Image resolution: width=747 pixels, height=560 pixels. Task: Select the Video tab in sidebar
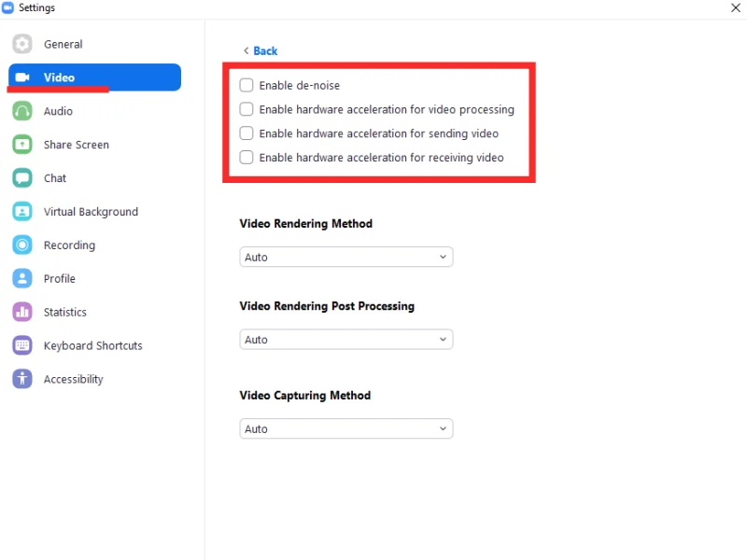tap(93, 77)
